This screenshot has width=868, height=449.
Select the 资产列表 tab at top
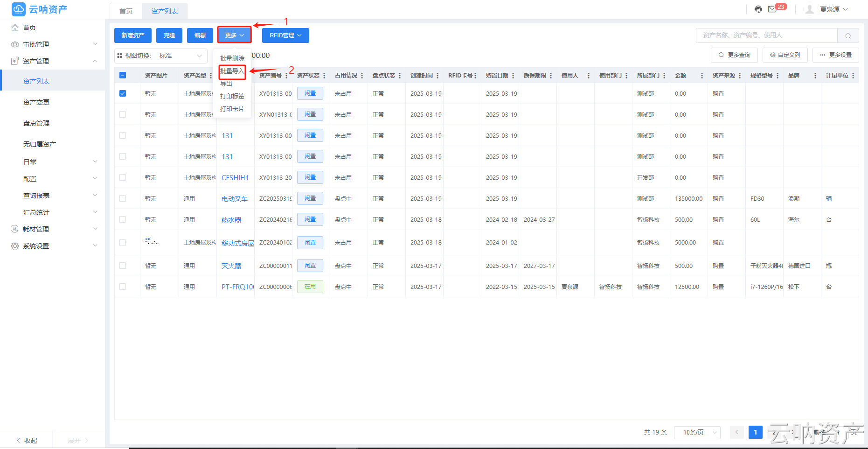(165, 11)
